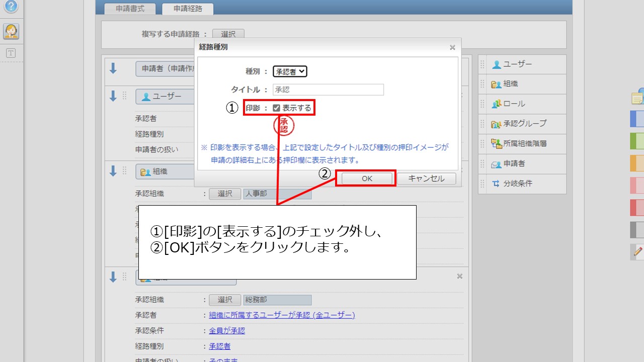Click the 承認条件 label in 総務部 step

click(149, 331)
